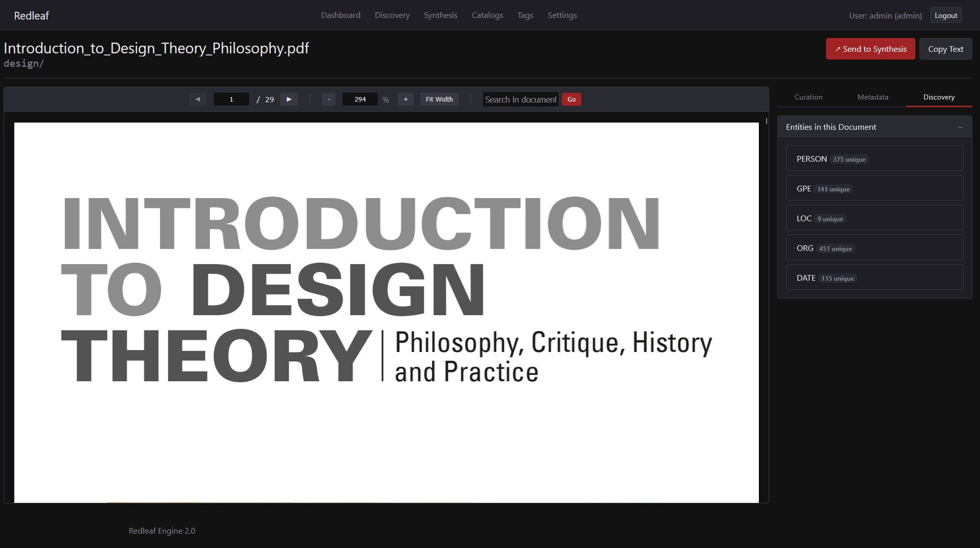Open the LOC entities list
This screenshot has height=548, width=980.
pyautogui.click(x=874, y=218)
